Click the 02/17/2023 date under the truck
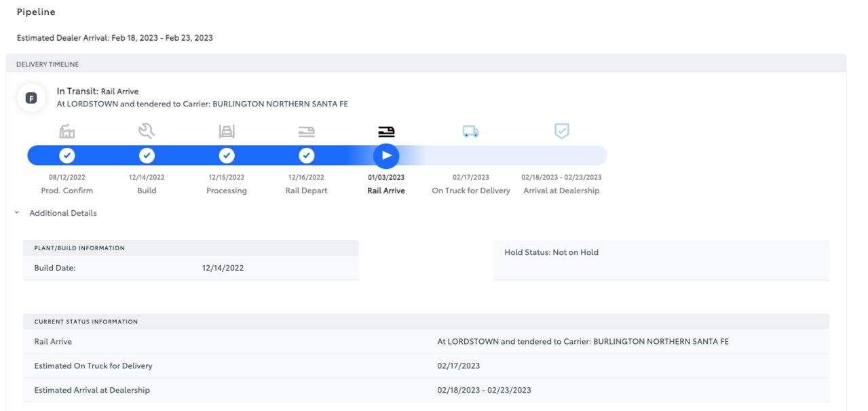Image resolution: width=868 pixels, height=411 pixels. click(x=471, y=178)
